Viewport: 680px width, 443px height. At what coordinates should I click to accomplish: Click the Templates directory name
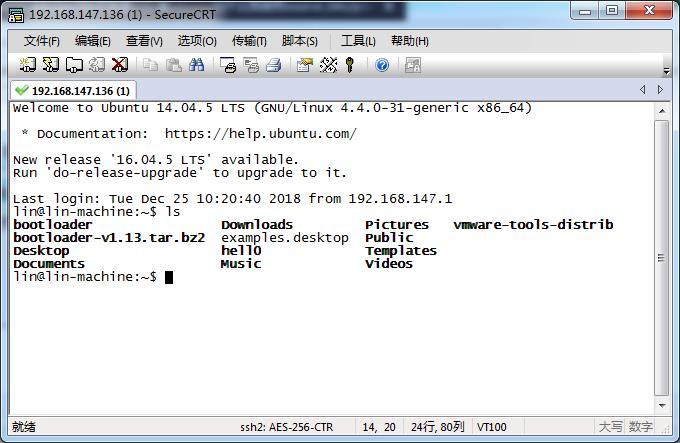tap(401, 251)
